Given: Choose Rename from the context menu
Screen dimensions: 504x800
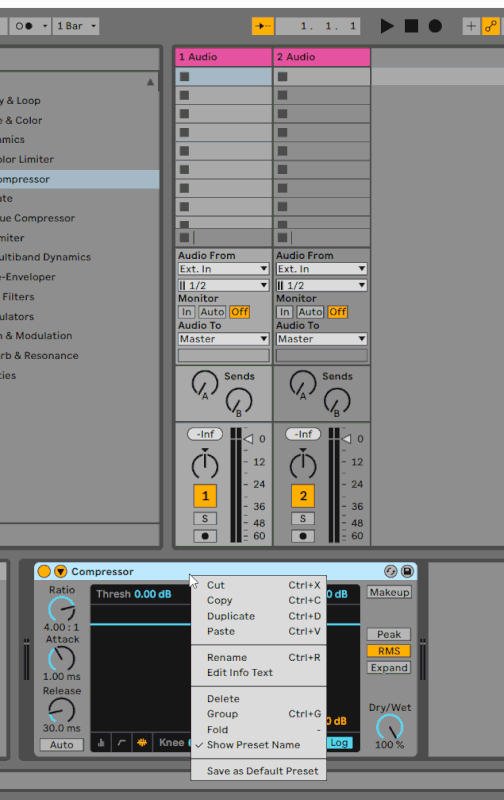Looking at the screenshot, I should pos(259,657).
